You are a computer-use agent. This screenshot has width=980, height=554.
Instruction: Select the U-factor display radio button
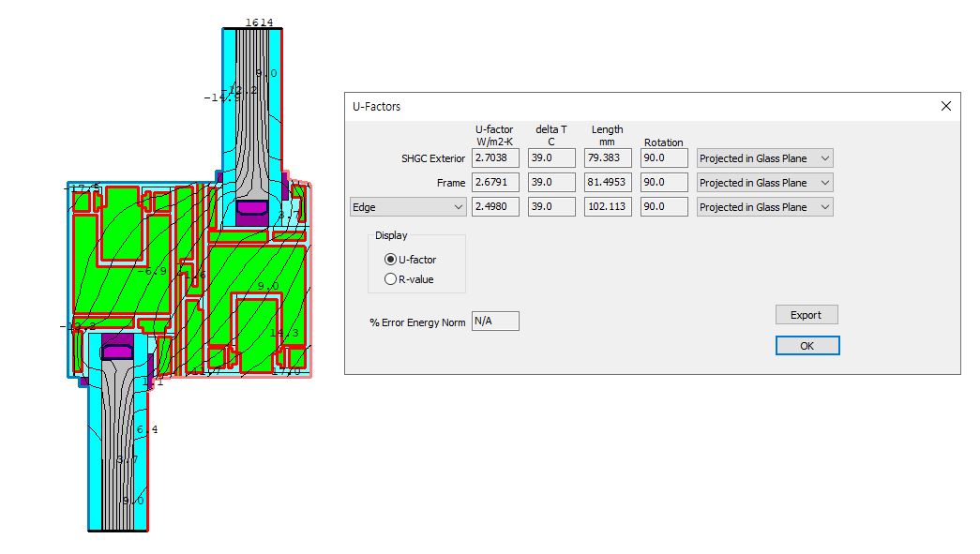coord(391,260)
